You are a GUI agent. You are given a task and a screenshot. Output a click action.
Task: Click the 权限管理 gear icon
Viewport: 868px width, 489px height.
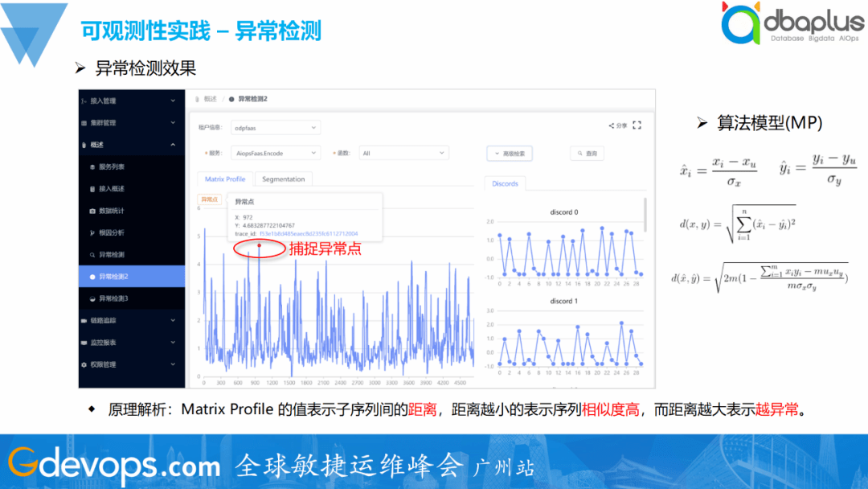[x=84, y=363]
